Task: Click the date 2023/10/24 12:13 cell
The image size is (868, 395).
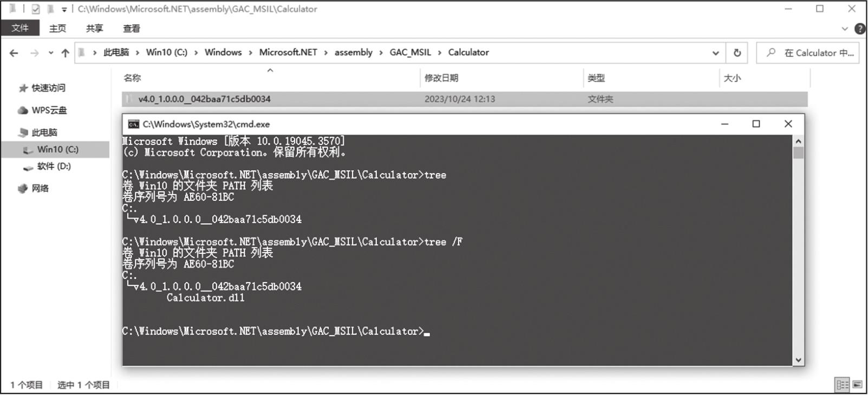Action: pos(460,99)
